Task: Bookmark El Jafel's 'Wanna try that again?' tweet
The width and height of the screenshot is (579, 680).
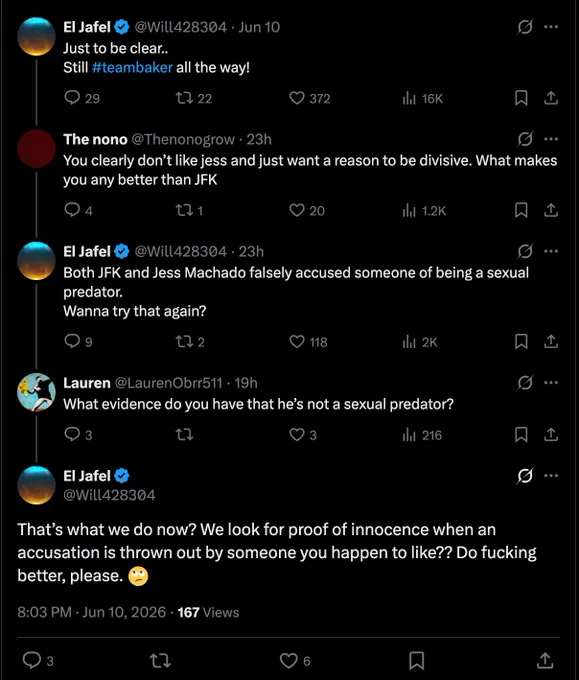Action: [x=521, y=342]
